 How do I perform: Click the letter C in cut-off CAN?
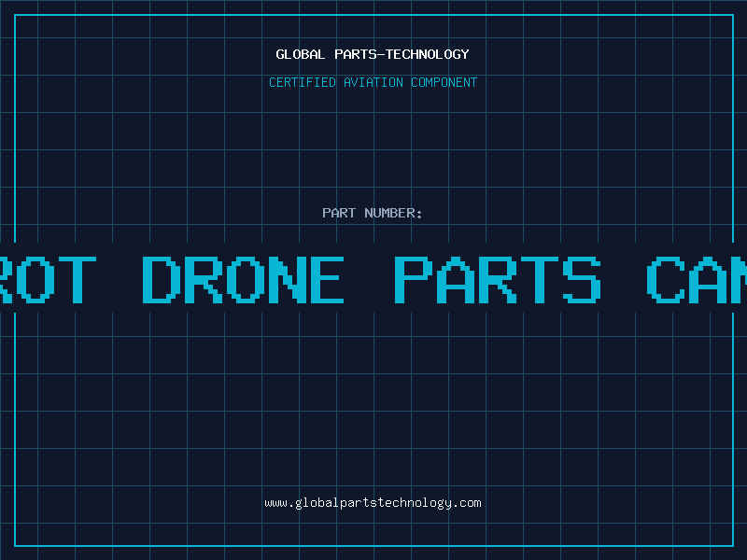666,279
